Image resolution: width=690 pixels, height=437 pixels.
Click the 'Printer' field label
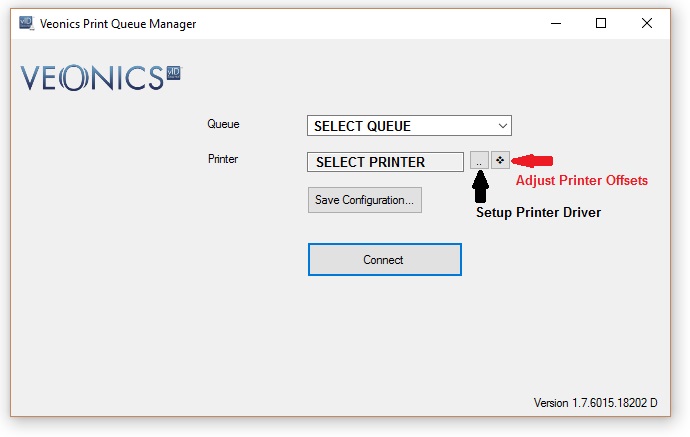[x=223, y=158]
